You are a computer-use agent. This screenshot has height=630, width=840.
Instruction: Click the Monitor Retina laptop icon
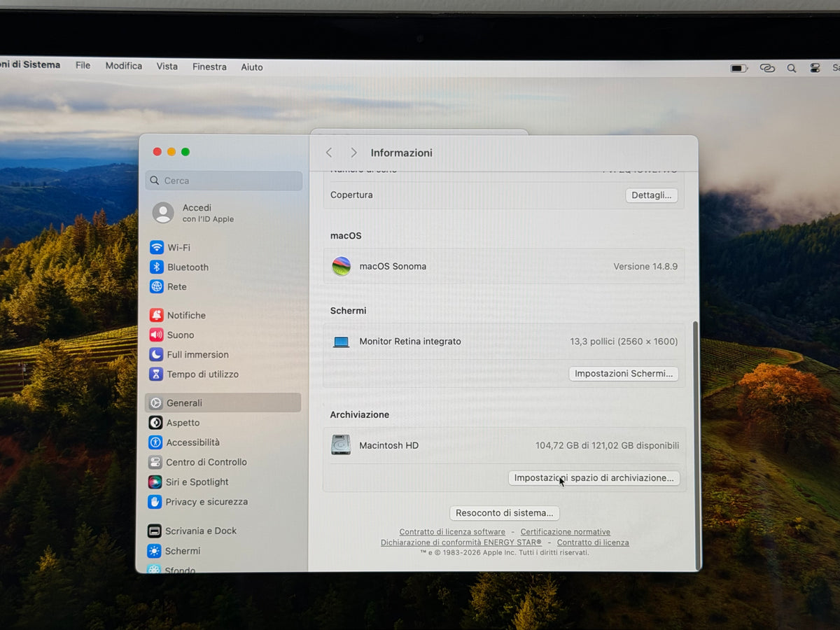[x=341, y=342]
